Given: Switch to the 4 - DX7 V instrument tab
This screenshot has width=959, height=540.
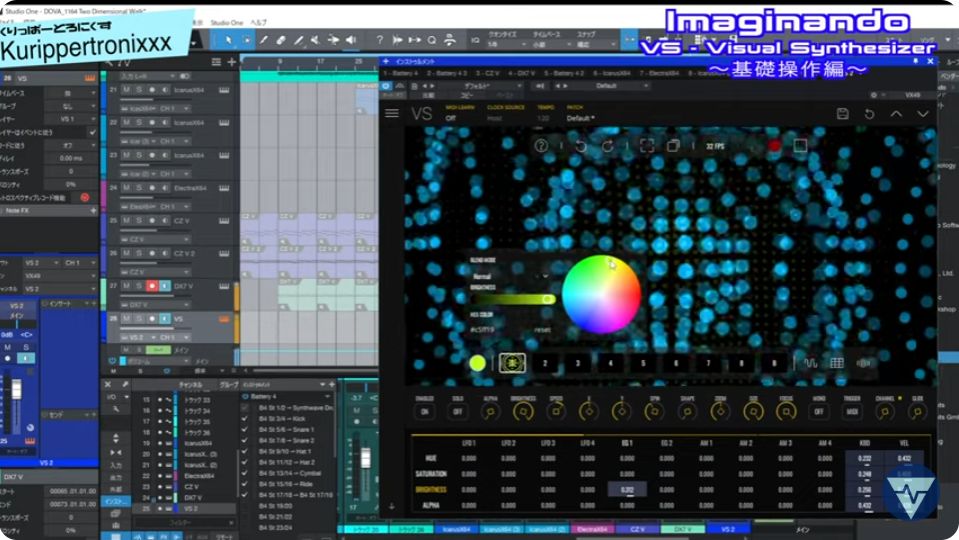Looking at the screenshot, I should [522, 73].
